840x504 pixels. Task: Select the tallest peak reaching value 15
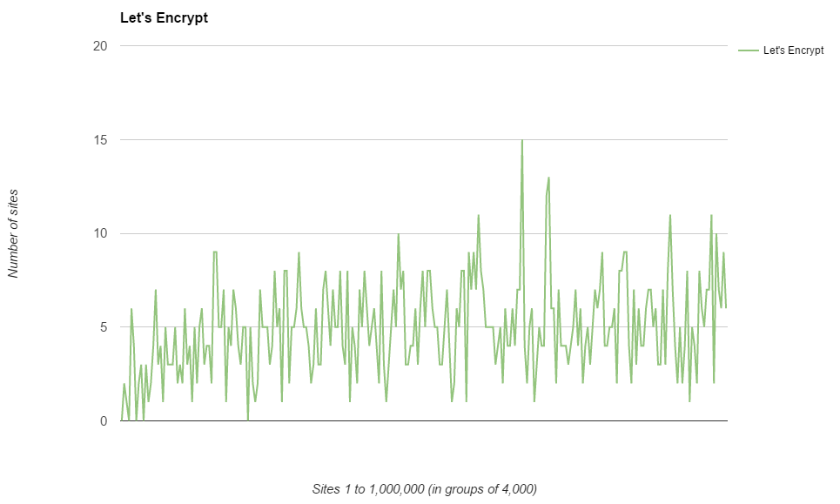click(x=522, y=138)
